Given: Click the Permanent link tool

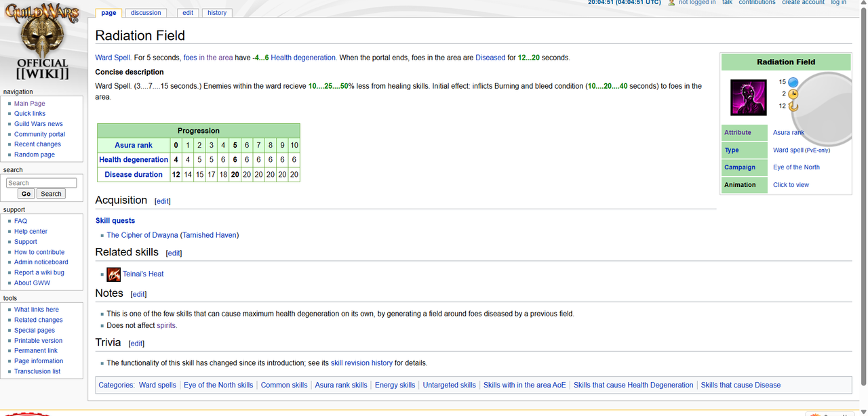Looking at the screenshot, I should coord(36,351).
